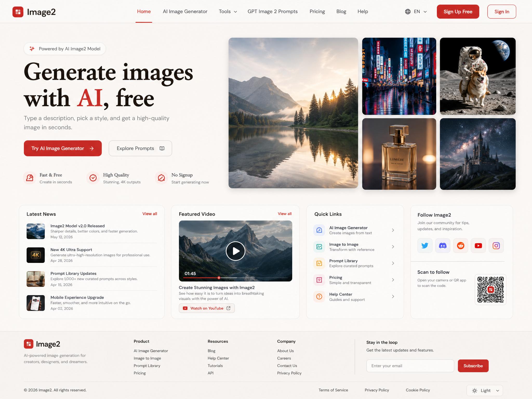Viewport: 532px width, 399px height.
Task: Open Terms of Service footer link
Action: (333, 390)
